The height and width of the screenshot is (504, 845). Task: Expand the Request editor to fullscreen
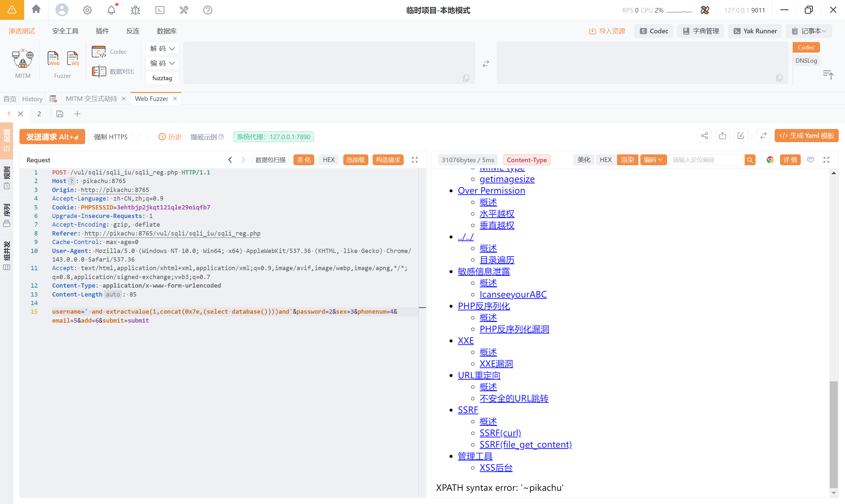(415, 160)
